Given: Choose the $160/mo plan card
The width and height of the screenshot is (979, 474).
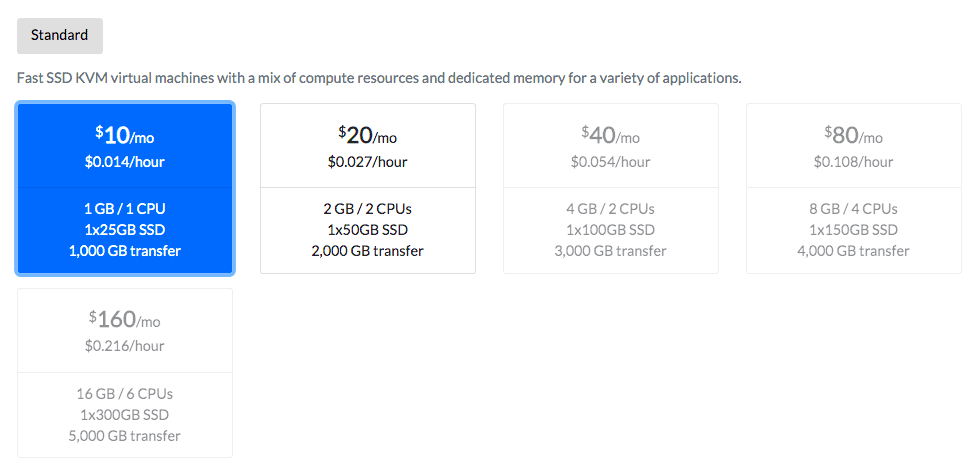Looking at the screenshot, I should pos(125,373).
